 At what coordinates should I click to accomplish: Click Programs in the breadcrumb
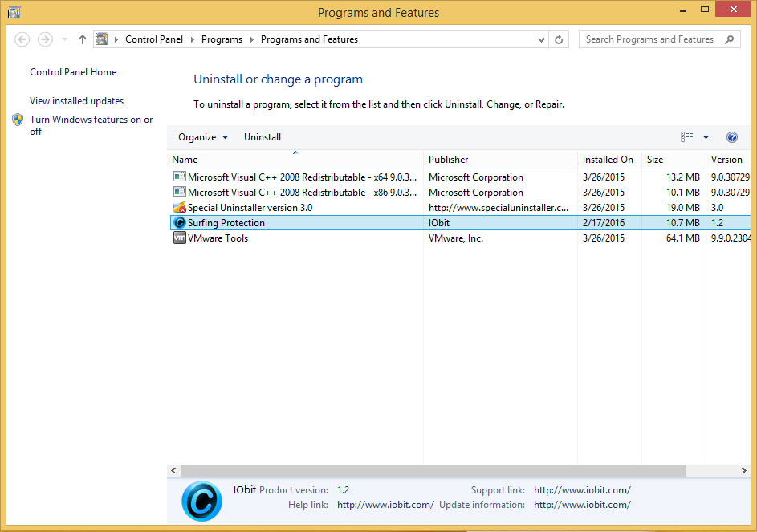pos(222,39)
